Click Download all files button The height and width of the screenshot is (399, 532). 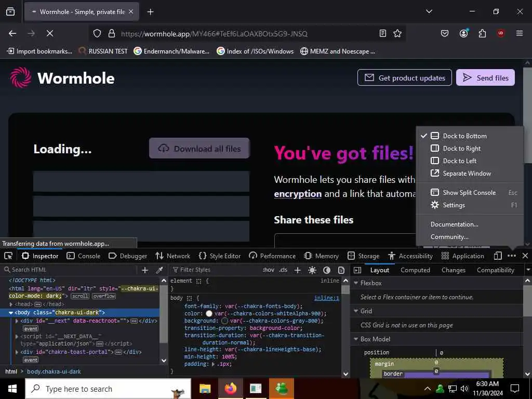coord(199,148)
